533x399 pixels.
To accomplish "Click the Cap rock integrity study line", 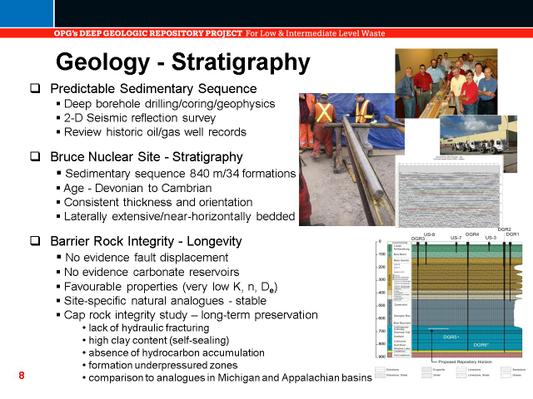I will 187,315.
